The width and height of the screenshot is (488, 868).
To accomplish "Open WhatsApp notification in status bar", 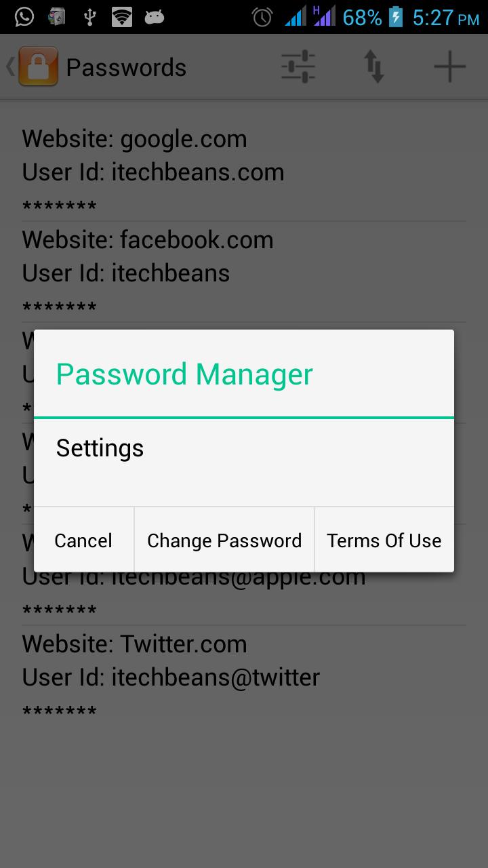I will [x=24, y=17].
